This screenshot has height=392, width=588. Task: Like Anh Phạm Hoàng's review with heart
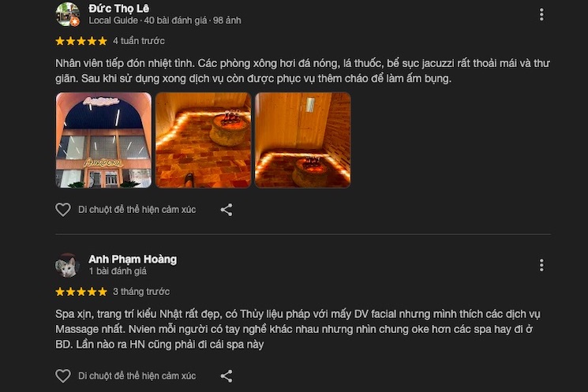point(63,376)
